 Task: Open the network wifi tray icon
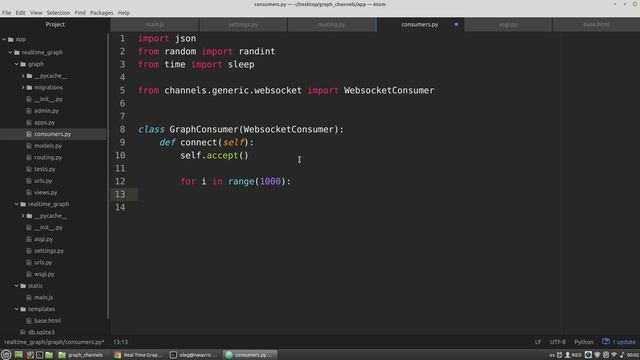coord(614,355)
